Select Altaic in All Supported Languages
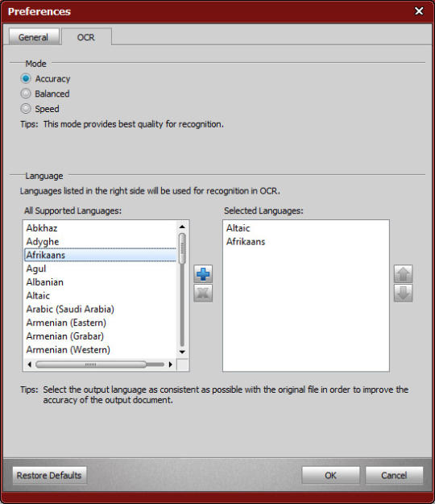This screenshot has height=504, width=435. click(101, 295)
